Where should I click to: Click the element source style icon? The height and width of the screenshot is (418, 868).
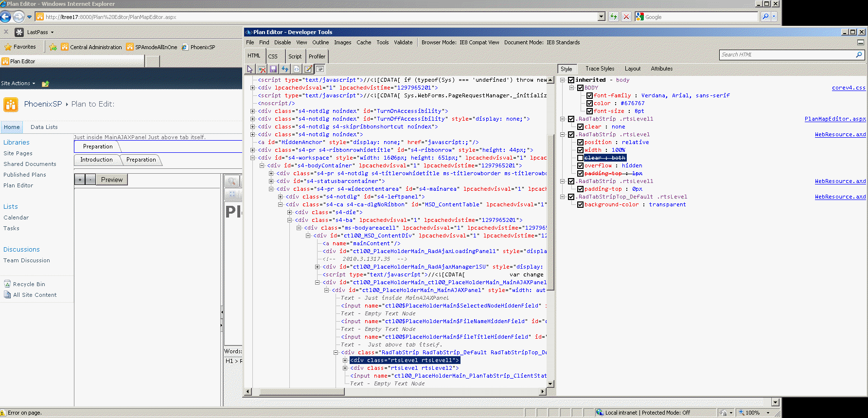point(297,69)
